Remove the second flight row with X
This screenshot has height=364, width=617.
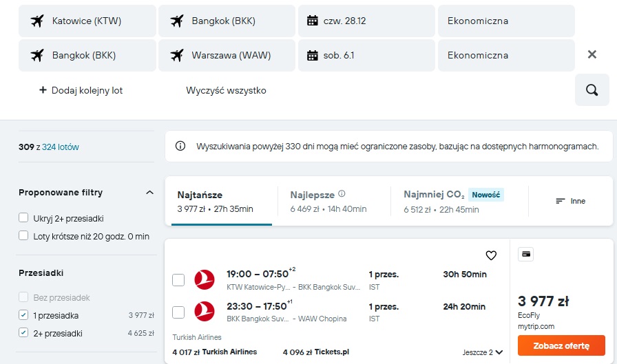[592, 54]
